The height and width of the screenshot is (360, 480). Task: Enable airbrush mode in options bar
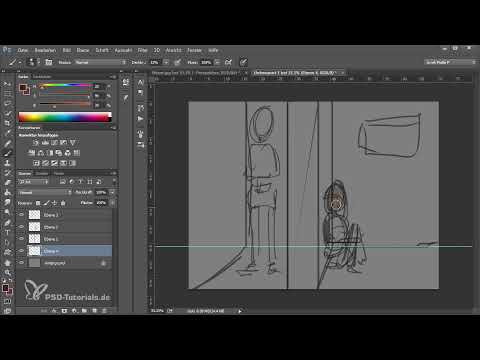[x=228, y=62]
